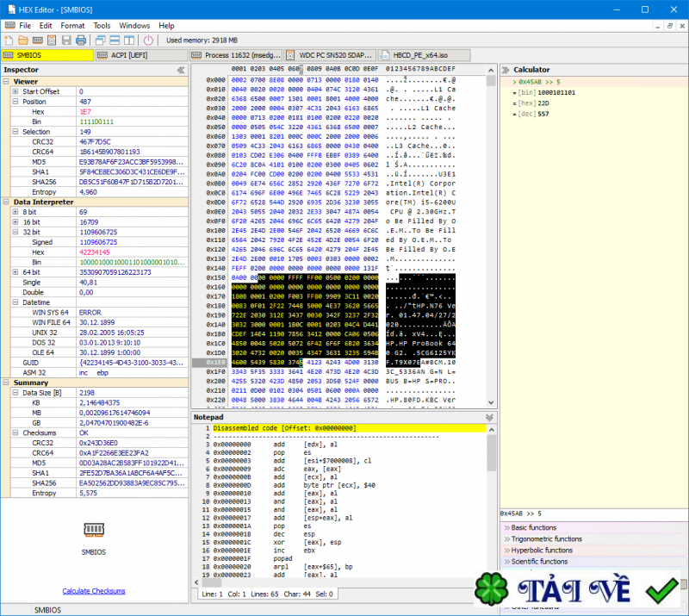Collapse the Viewer section in the Inspector
The height and width of the screenshot is (616, 689).
8,81
